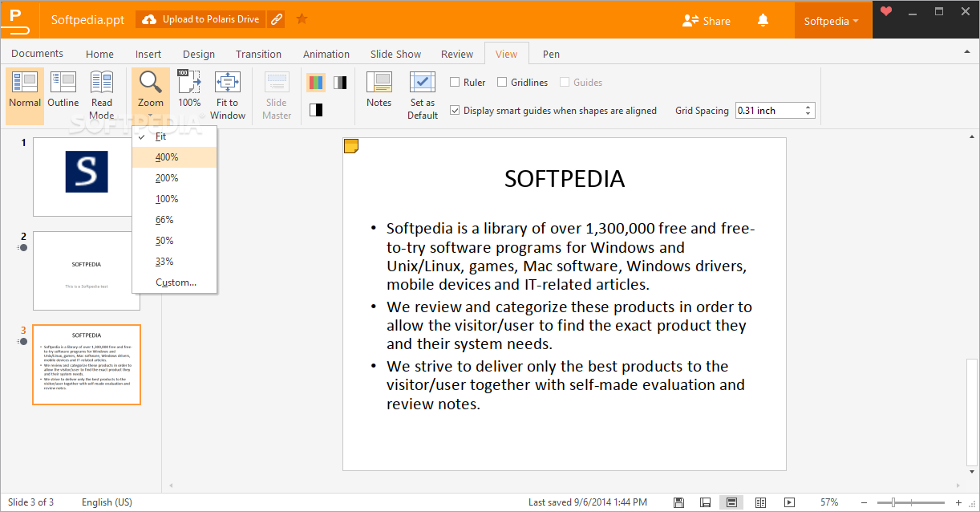Click the small arrow under Zoom button

[151, 116]
